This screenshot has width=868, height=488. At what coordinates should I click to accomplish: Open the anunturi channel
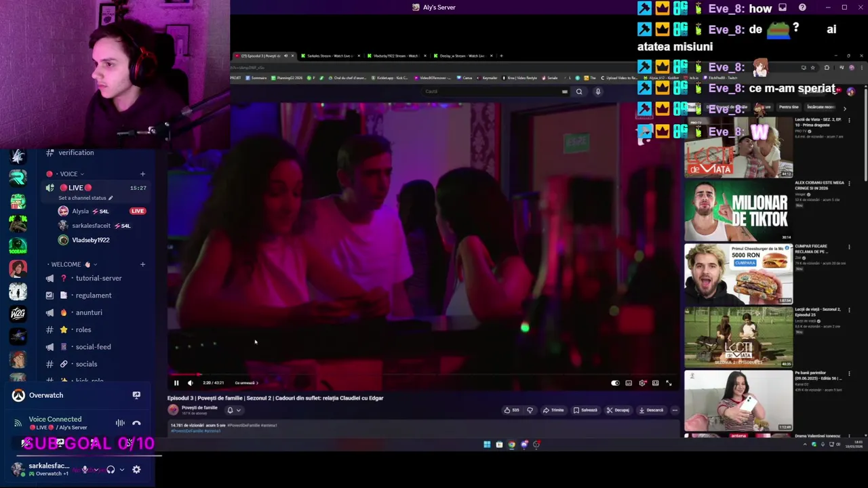89,312
